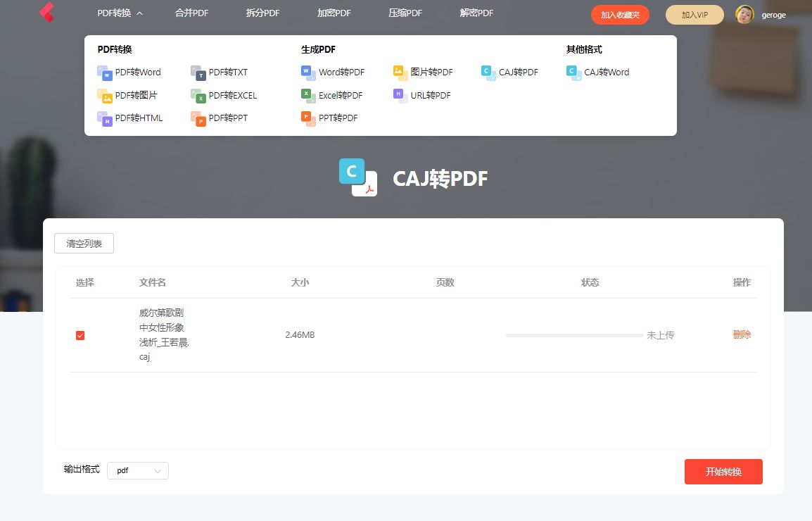Open the 加密PDF tab

(334, 13)
